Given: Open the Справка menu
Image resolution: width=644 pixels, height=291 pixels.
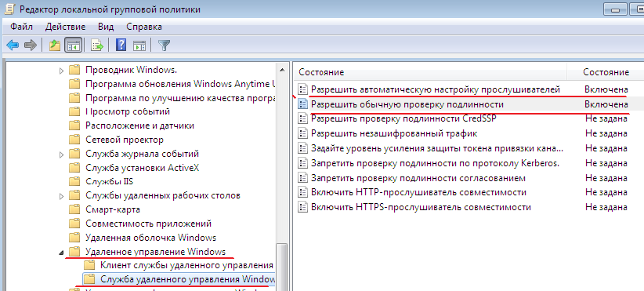Looking at the screenshot, I should [143, 27].
